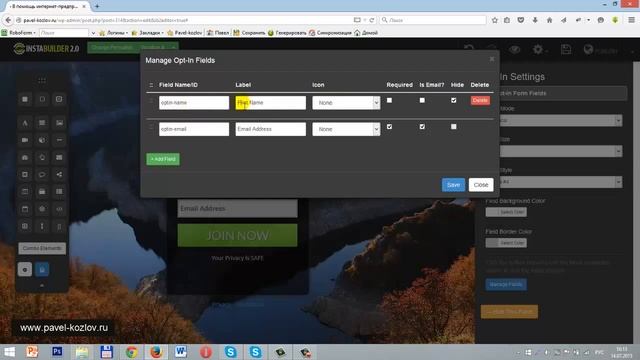
Task: Click the Pocket icon in Firefox toolbar
Action: coord(521,20)
